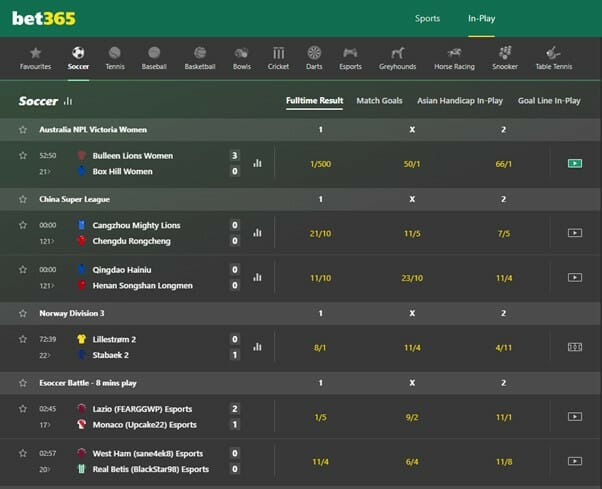Viewport: 602px width, 489px height.
Task: Select the Asian Handicap In-Play tab
Action: 460,101
